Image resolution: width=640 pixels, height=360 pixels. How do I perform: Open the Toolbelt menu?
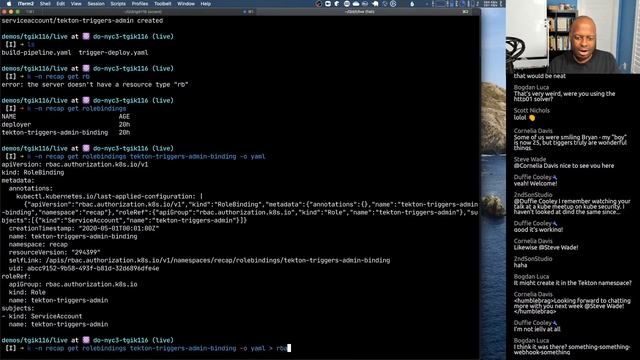[x=162, y=4]
